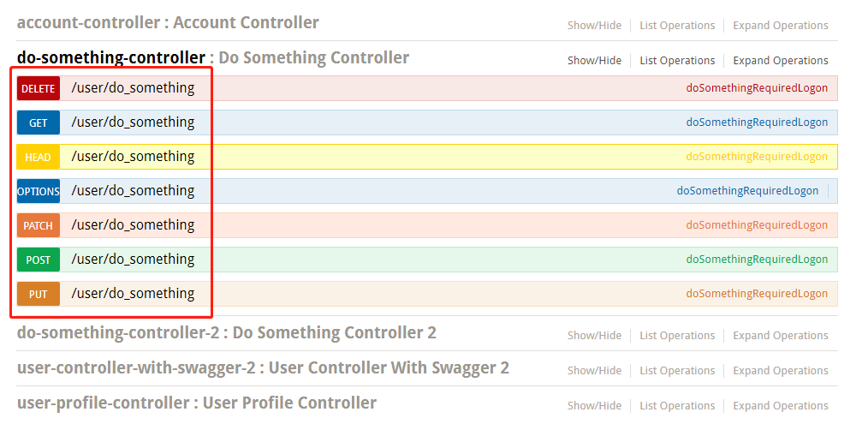This screenshot has width=868, height=436.
Task: Expand Operations for do-something-controller-2
Action: pyautogui.click(x=781, y=335)
